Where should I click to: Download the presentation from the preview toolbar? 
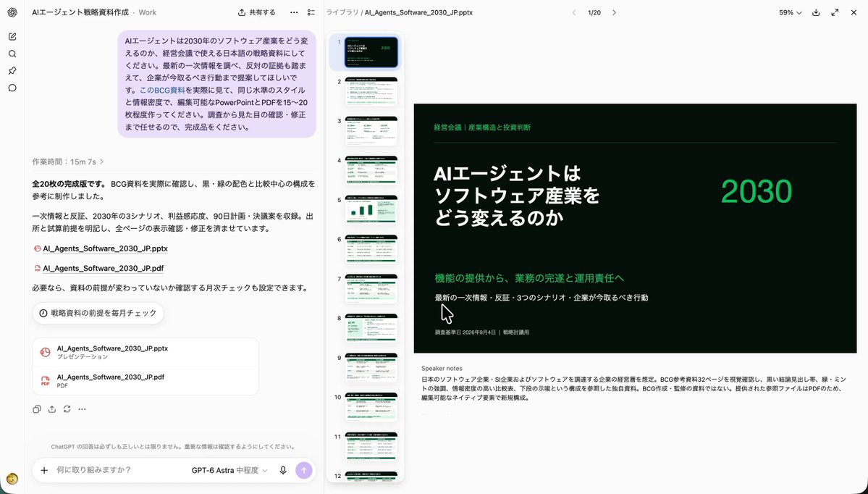816,12
